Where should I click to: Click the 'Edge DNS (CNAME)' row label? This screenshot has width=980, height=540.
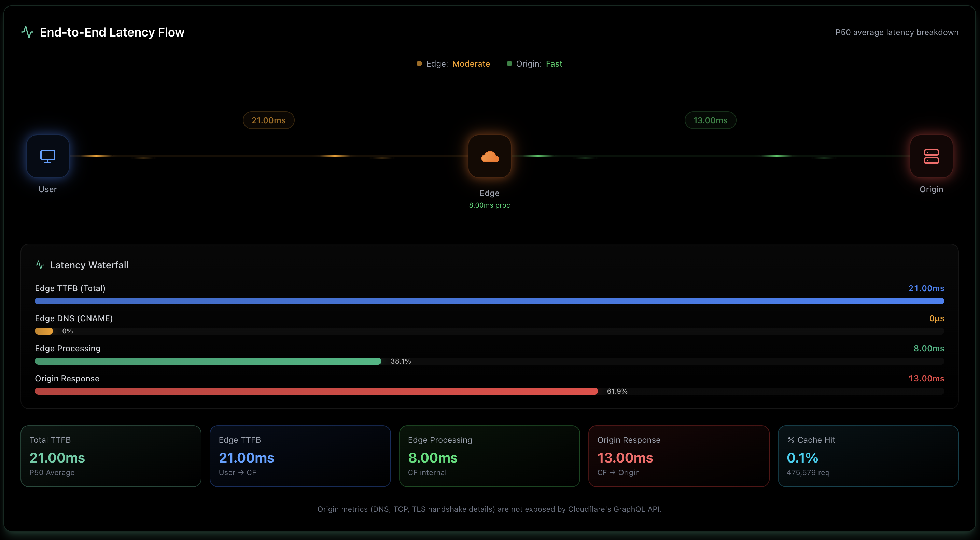74,318
